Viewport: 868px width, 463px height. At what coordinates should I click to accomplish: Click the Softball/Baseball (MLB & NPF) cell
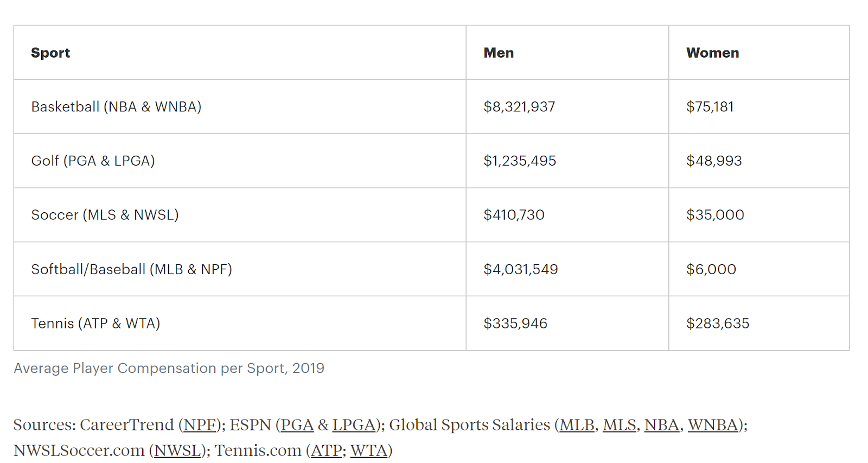click(131, 269)
